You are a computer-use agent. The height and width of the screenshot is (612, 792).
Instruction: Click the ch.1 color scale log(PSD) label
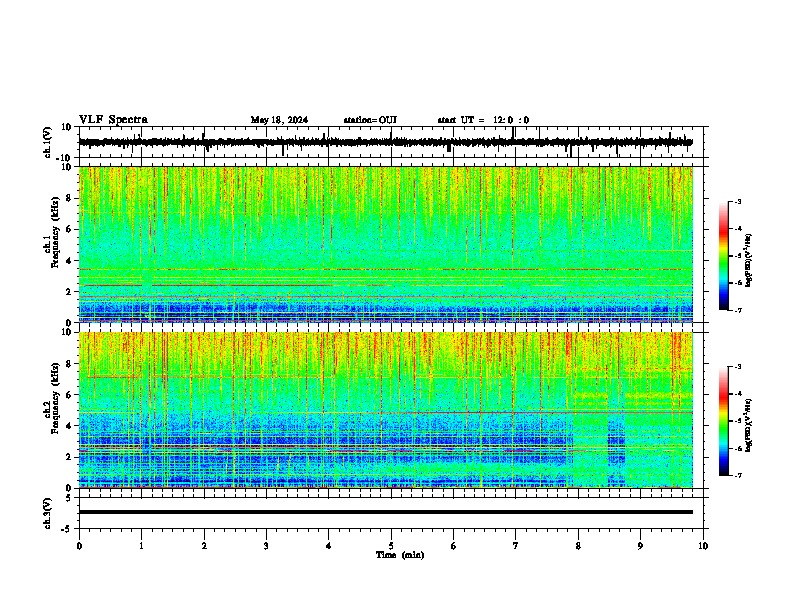point(748,261)
